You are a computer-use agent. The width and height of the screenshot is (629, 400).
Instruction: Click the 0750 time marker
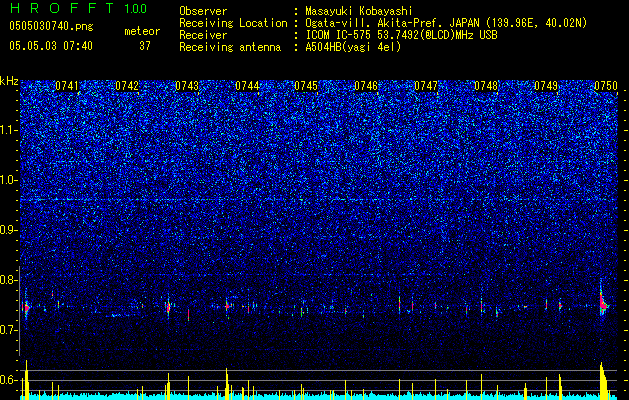coord(606,86)
